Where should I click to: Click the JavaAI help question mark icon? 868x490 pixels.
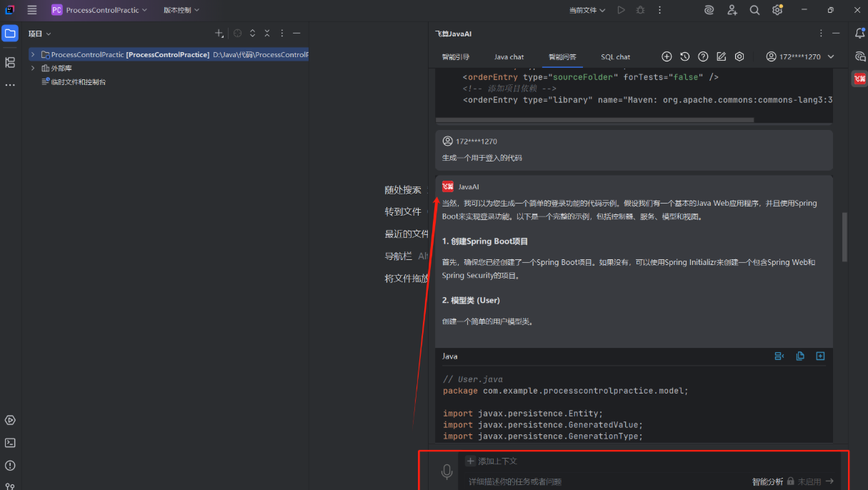pyautogui.click(x=703, y=56)
